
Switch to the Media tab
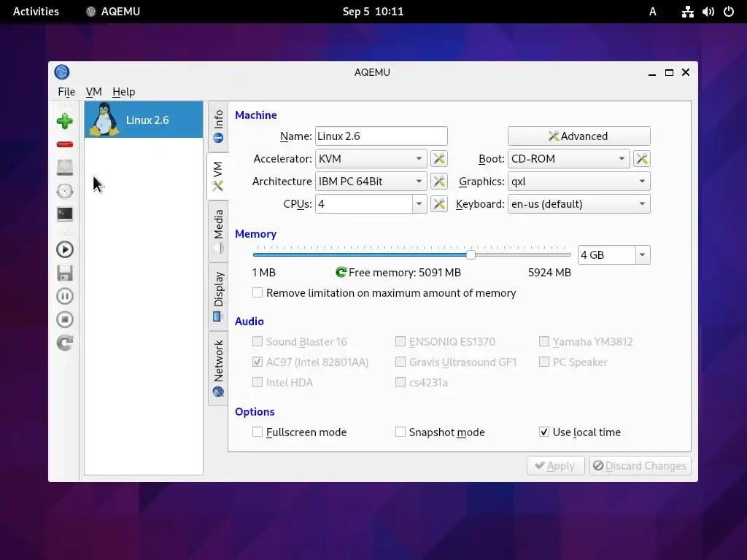218,231
